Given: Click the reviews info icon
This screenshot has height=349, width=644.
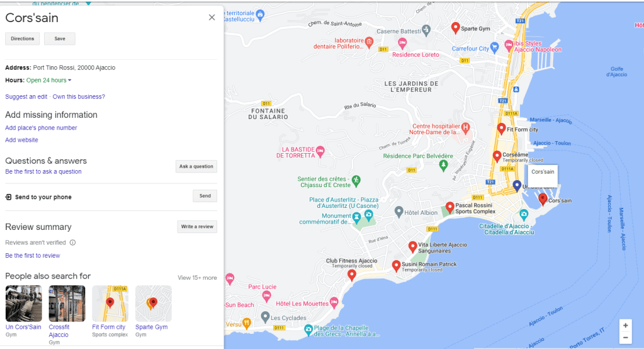Looking at the screenshot, I should (72, 243).
